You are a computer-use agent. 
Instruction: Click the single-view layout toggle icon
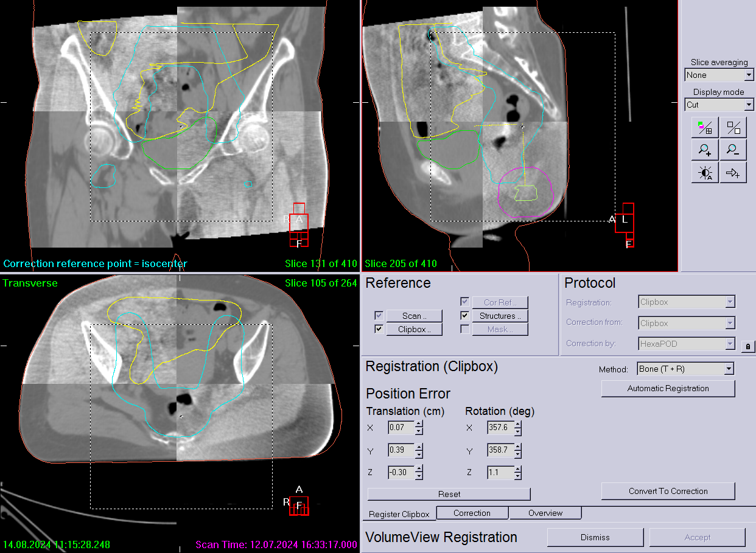click(x=733, y=128)
